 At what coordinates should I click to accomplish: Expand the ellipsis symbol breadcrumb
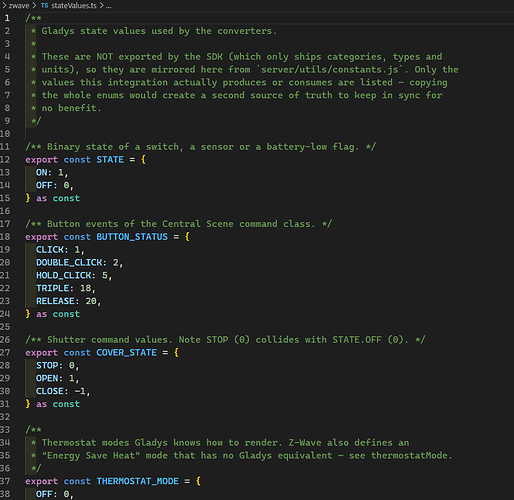click(109, 6)
